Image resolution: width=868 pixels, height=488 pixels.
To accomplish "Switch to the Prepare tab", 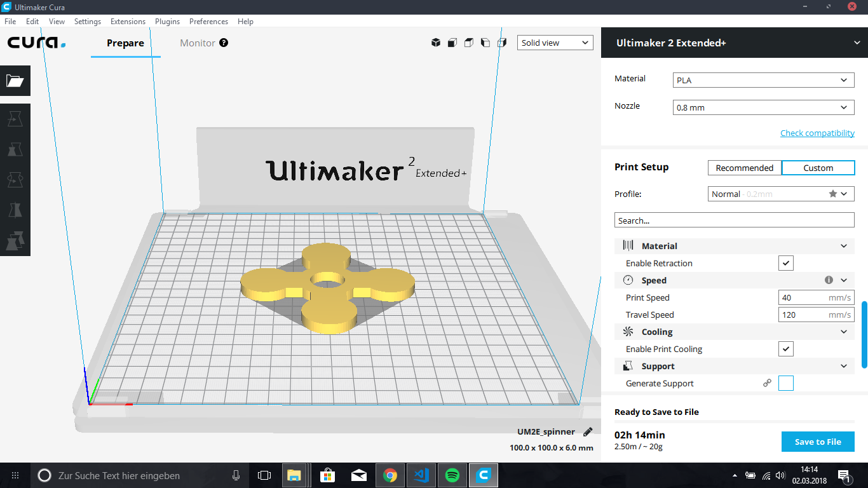I will coord(125,43).
